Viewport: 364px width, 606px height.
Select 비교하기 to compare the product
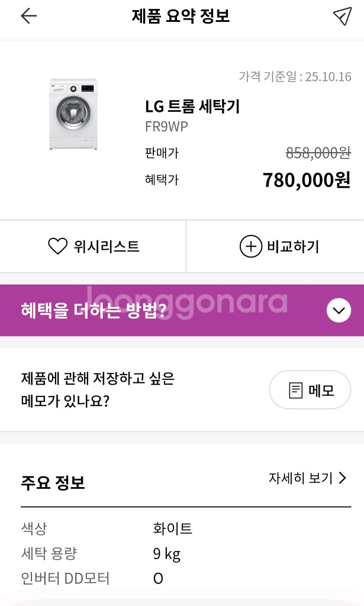[293, 246]
